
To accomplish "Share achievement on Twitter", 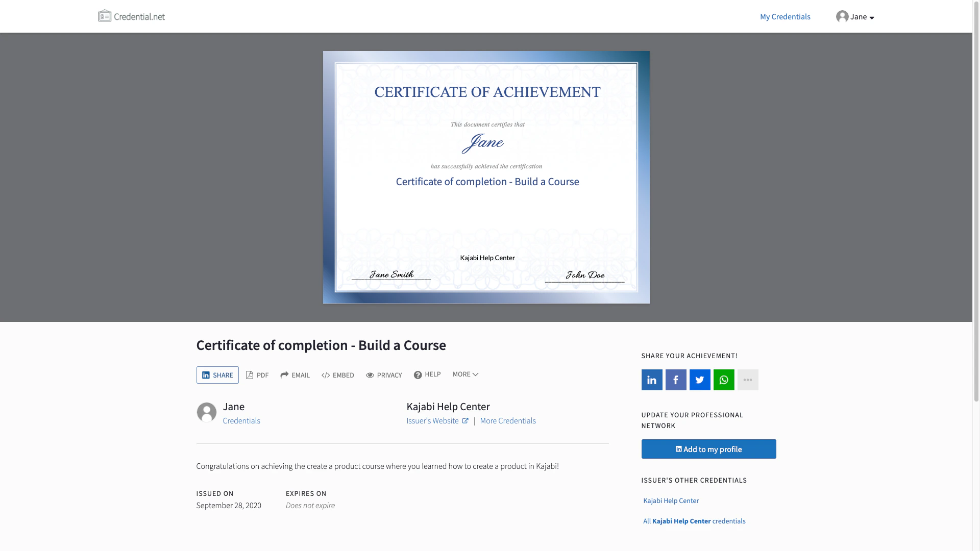I will pyautogui.click(x=700, y=380).
